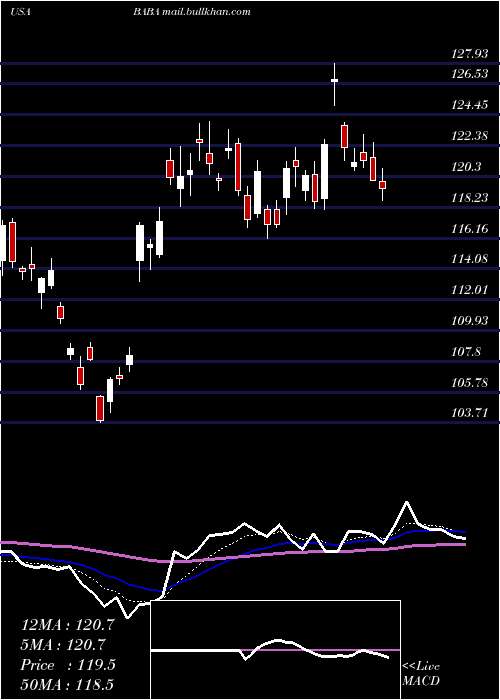Click the 107.8 price level label
The height and width of the screenshot is (700, 500).
click(x=467, y=352)
